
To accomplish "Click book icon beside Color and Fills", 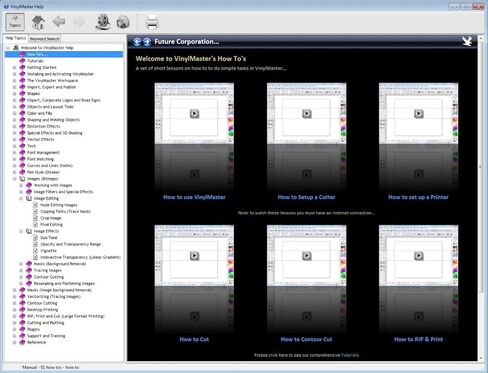I will pyautogui.click(x=22, y=113).
